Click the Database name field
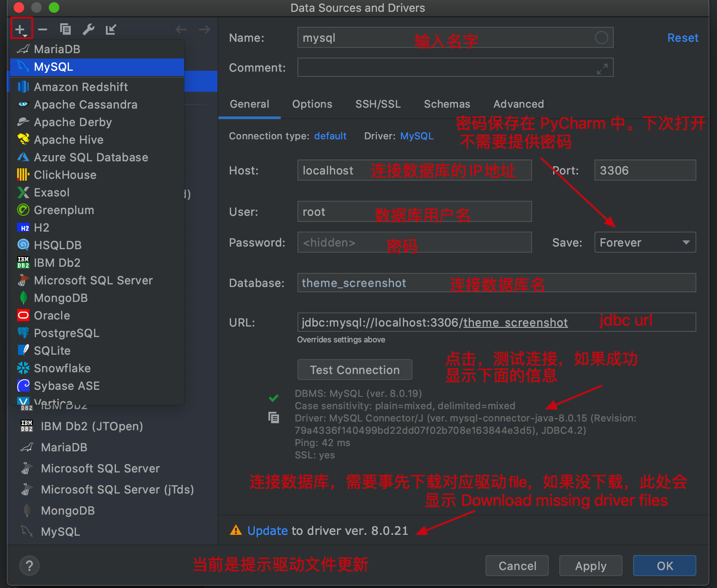 coord(496,283)
